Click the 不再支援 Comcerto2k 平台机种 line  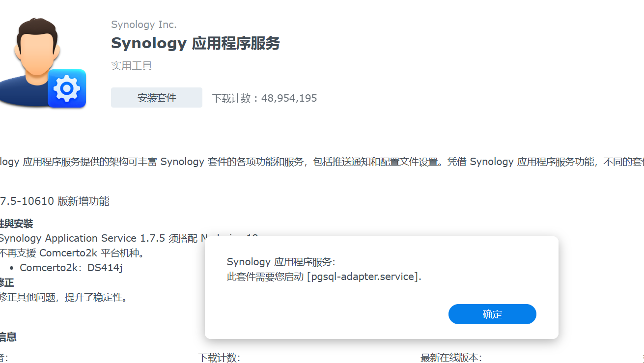[72, 253]
